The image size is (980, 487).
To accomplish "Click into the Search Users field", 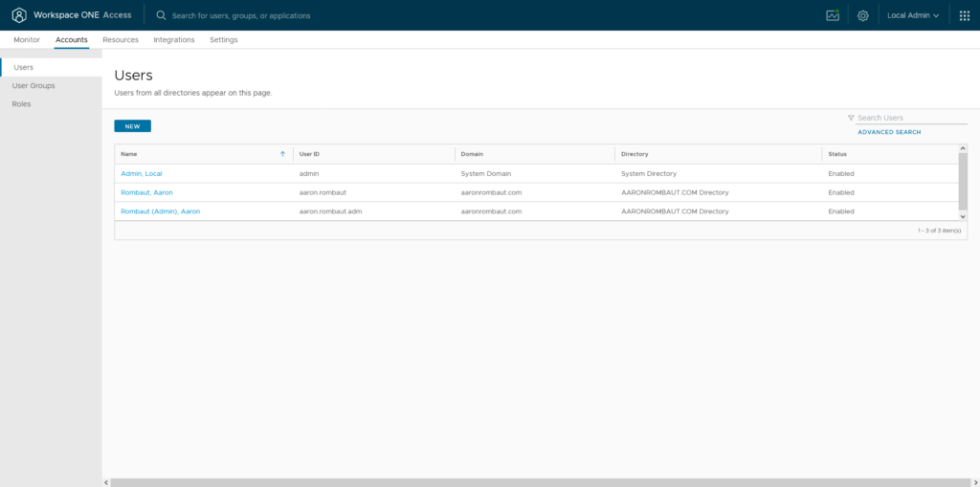I will [909, 118].
